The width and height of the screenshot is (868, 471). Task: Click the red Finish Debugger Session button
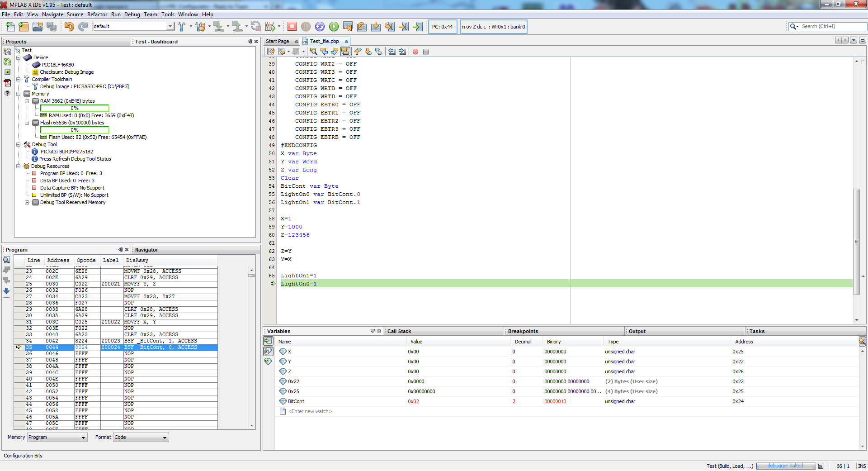point(292,27)
